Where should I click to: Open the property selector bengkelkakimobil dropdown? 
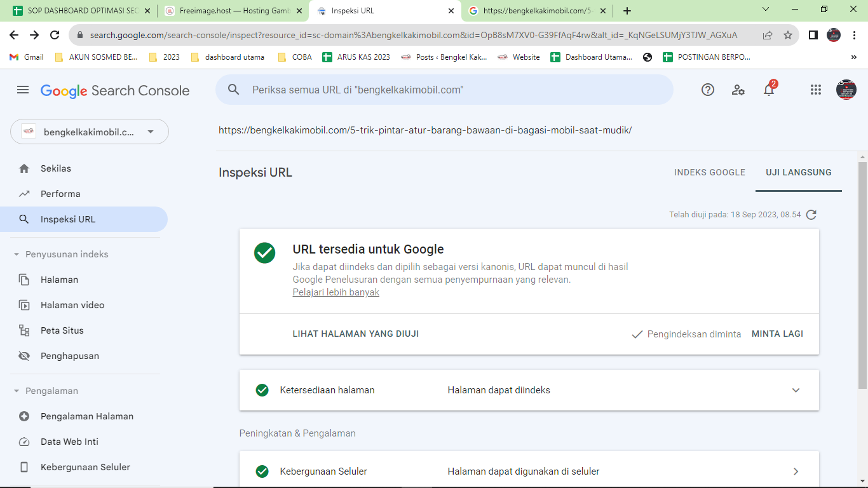pyautogui.click(x=90, y=132)
